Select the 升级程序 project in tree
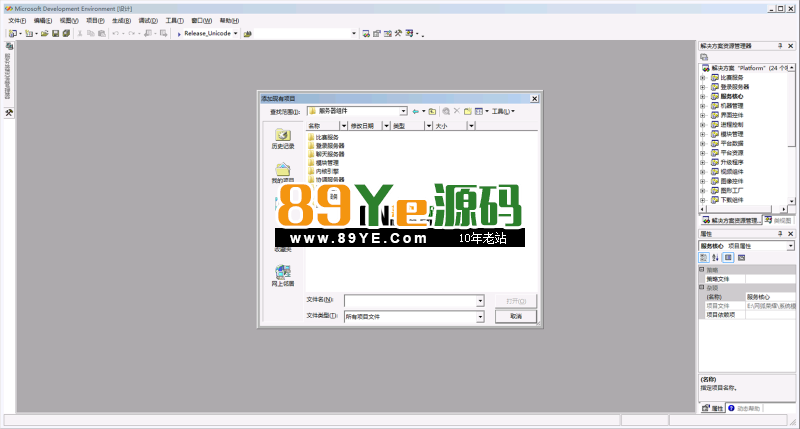This screenshot has width=800, height=429. point(728,162)
